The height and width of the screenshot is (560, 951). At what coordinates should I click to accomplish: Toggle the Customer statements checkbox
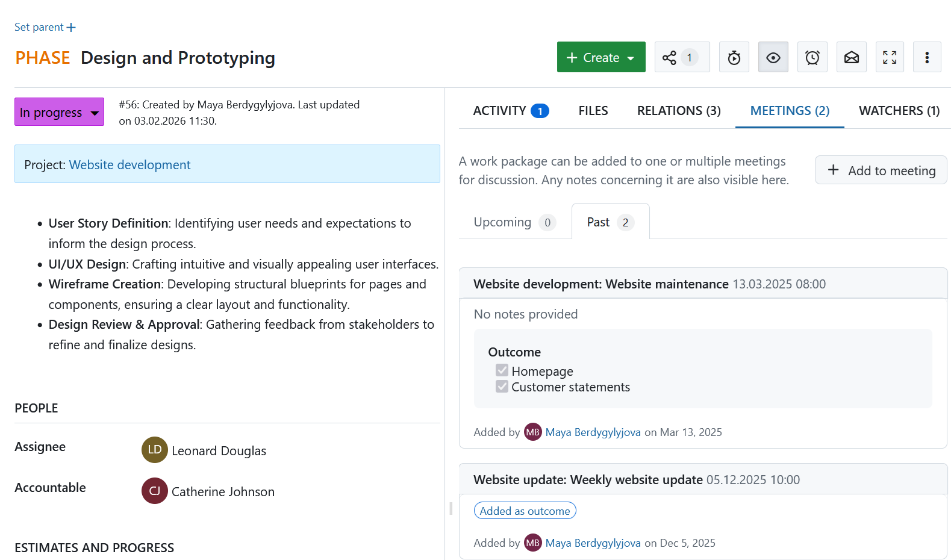tap(502, 387)
